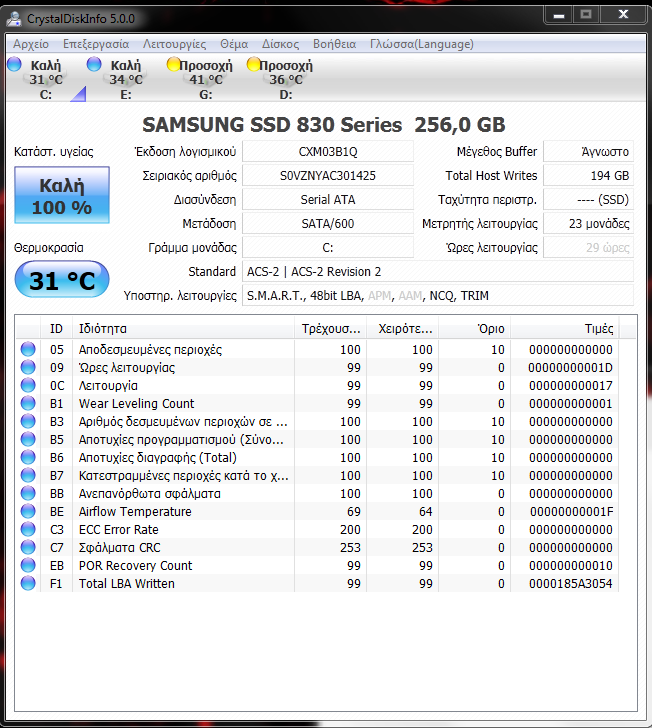The image size is (652, 728).
Task: Close the CrystalDiskInfo window
Action: click(623, 15)
